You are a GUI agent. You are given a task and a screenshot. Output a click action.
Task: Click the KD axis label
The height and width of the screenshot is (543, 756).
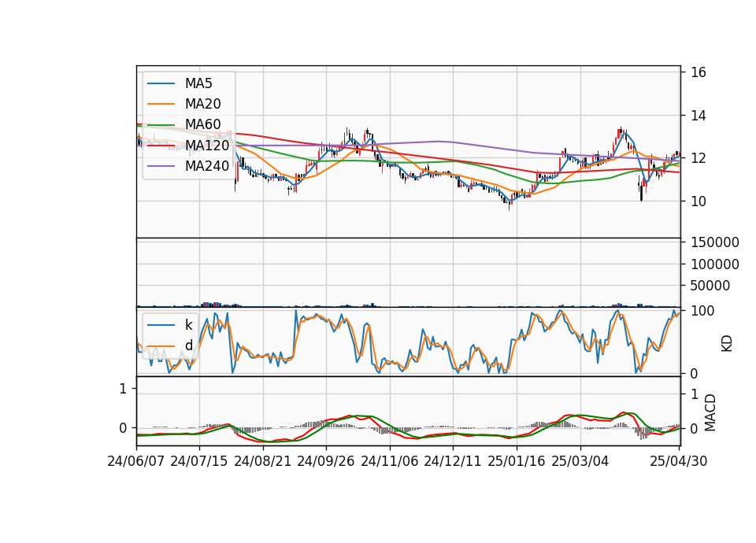pos(727,343)
